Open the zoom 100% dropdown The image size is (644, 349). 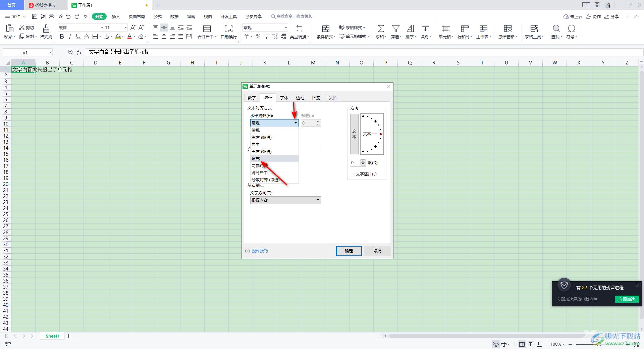[x=557, y=344]
